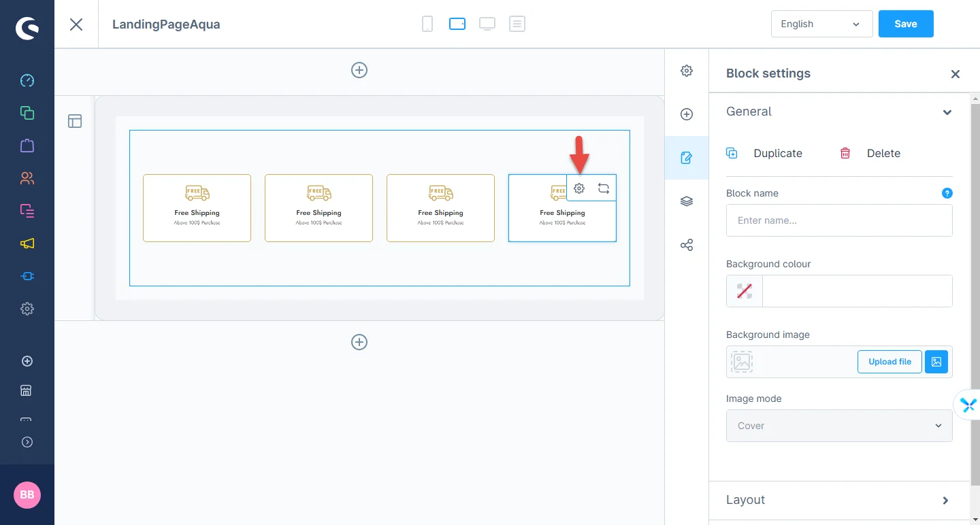980x525 pixels.
Task: Open the layers navigator icon
Action: click(687, 201)
